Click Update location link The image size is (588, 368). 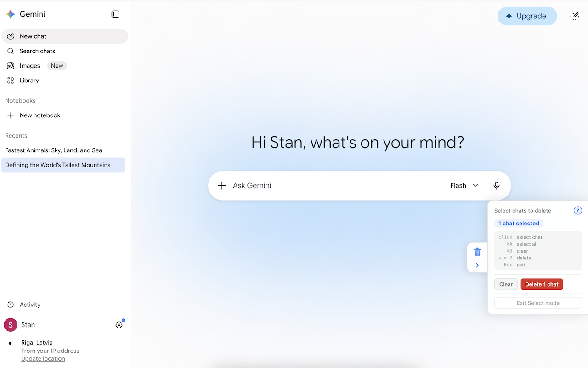click(x=43, y=359)
